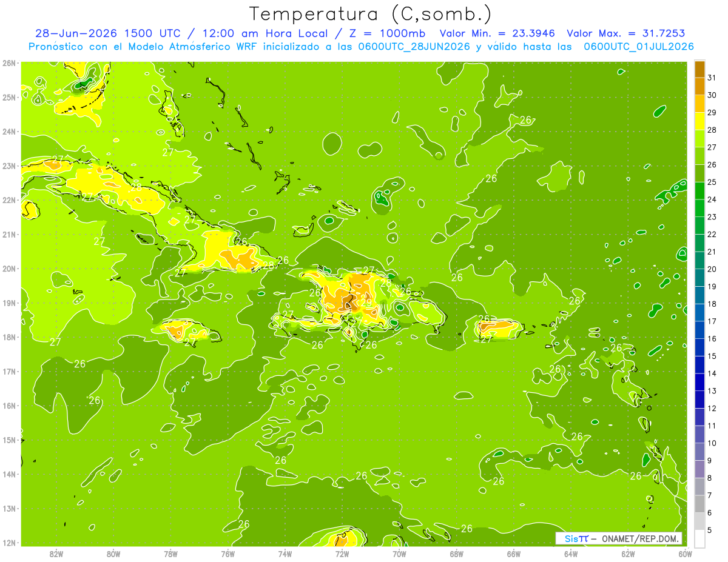The image size is (728, 562).
Task: Pick the legend swatch between 26 and 27
Action: 699,156
